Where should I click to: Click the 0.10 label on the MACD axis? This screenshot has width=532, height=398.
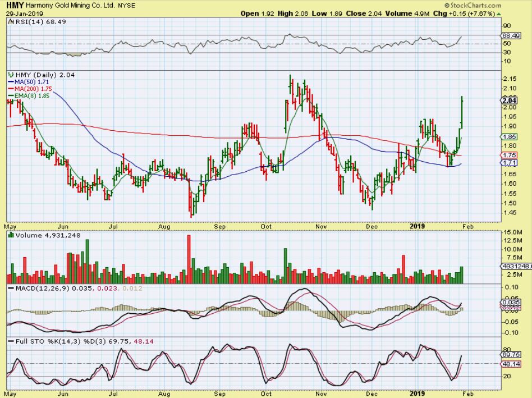pos(511,287)
